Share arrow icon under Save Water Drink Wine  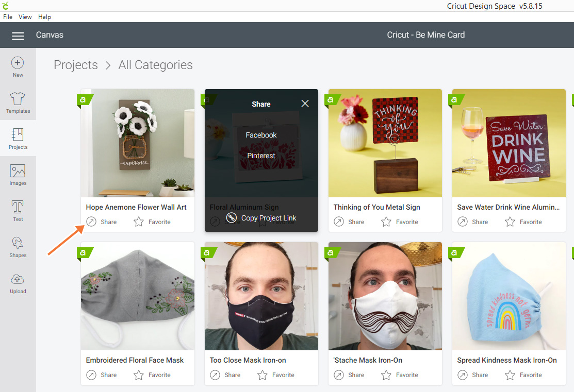[x=463, y=221]
